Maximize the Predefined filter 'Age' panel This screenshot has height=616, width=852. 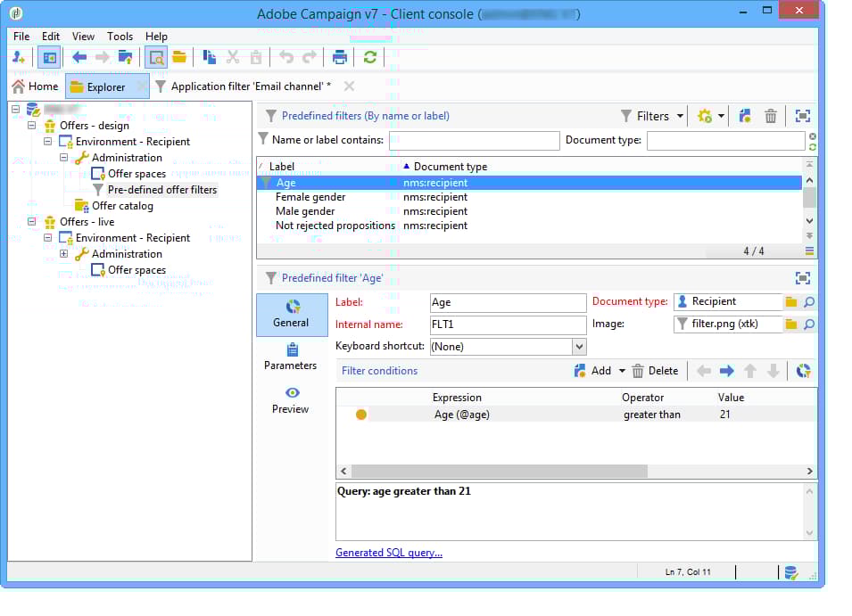[x=802, y=278]
